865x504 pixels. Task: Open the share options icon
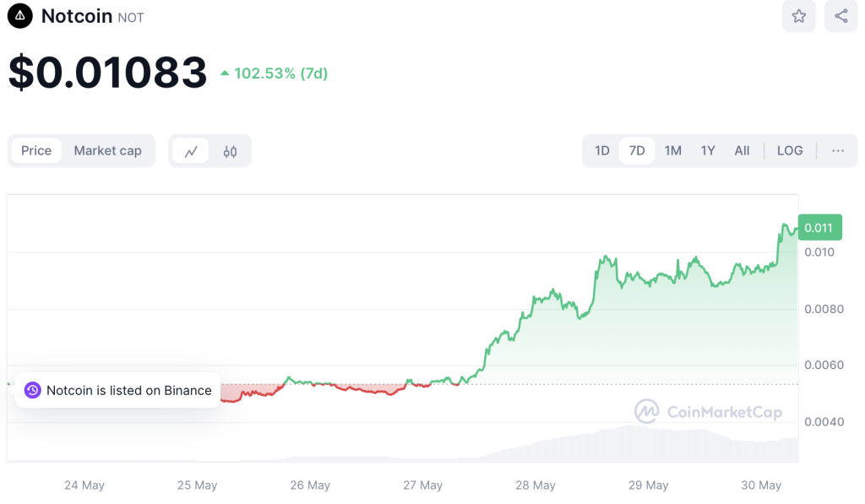[x=841, y=16]
